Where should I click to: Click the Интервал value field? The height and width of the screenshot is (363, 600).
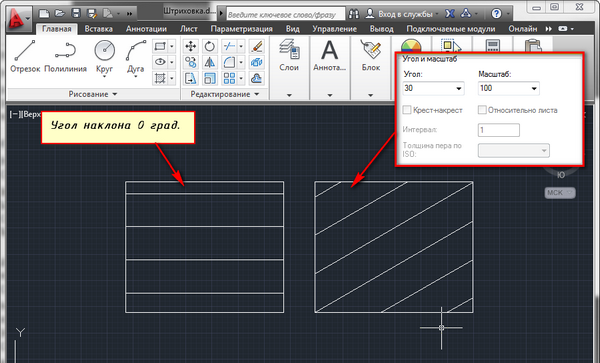(499, 130)
